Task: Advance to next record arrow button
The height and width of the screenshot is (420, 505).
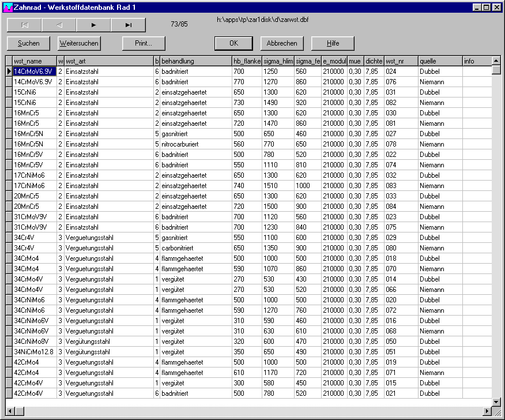Action: pos(93,25)
